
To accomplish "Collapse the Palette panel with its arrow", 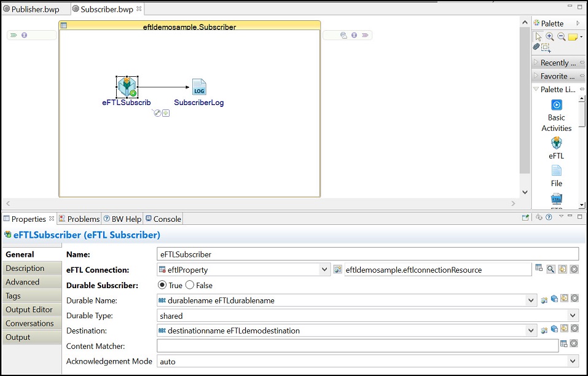I will point(578,23).
